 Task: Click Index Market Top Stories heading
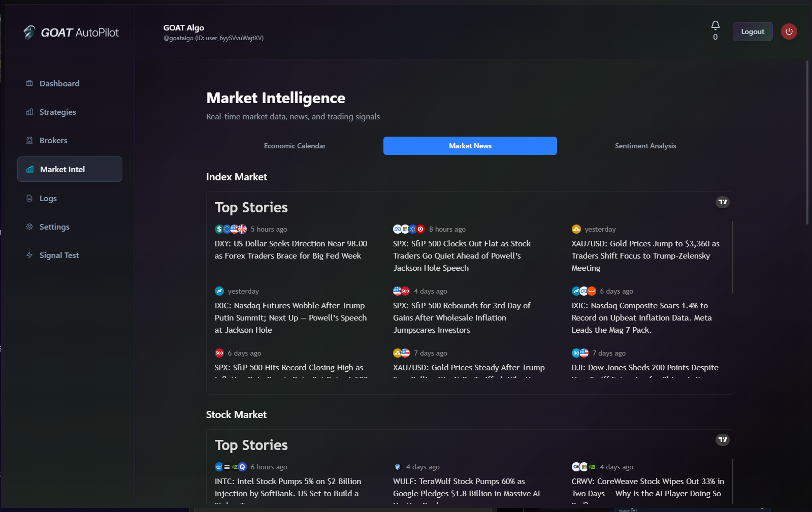coord(251,208)
